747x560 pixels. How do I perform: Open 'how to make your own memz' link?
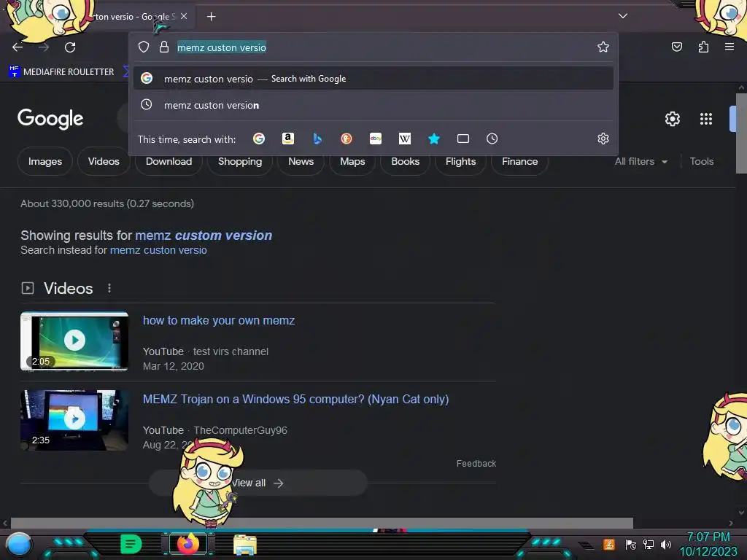(x=219, y=321)
